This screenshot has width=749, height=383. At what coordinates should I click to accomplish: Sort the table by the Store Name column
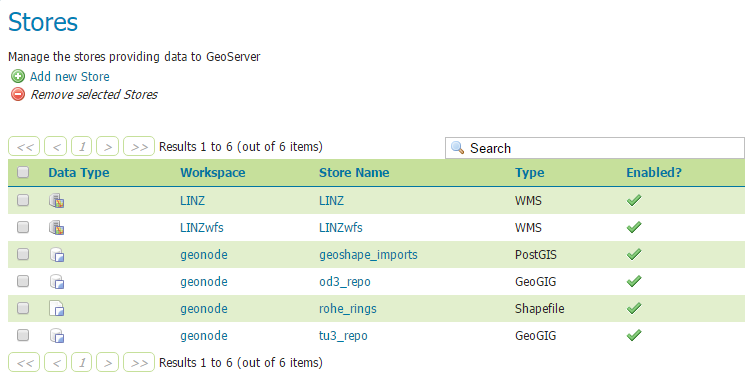tap(354, 173)
